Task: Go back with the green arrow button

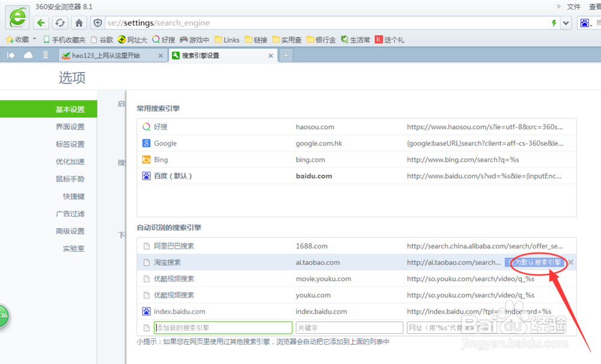Action: 41,23
